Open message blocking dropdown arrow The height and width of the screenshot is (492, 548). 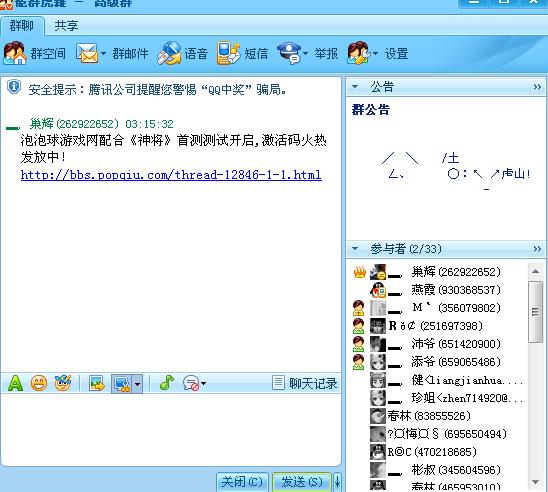(x=203, y=384)
